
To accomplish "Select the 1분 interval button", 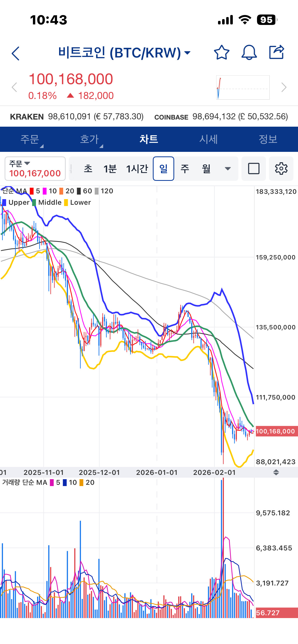I will [x=110, y=169].
